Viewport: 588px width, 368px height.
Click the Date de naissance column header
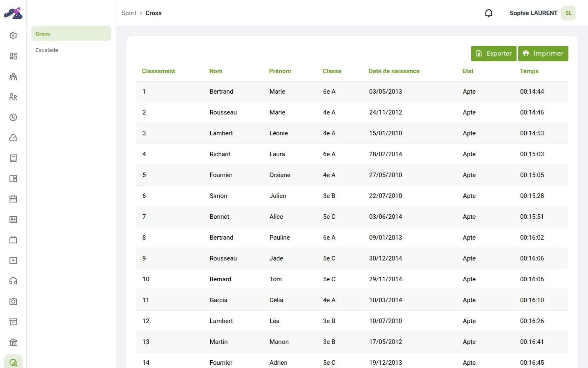(x=394, y=71)
